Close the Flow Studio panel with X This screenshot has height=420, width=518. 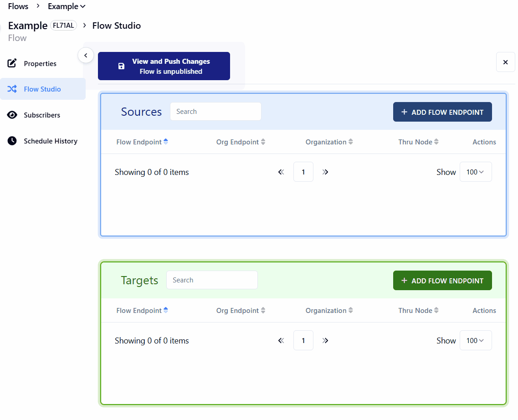point(505,62)
